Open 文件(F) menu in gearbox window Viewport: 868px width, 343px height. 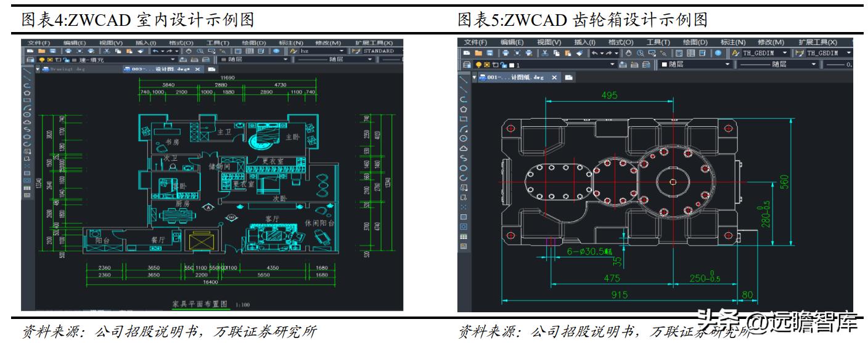point(476,42)
